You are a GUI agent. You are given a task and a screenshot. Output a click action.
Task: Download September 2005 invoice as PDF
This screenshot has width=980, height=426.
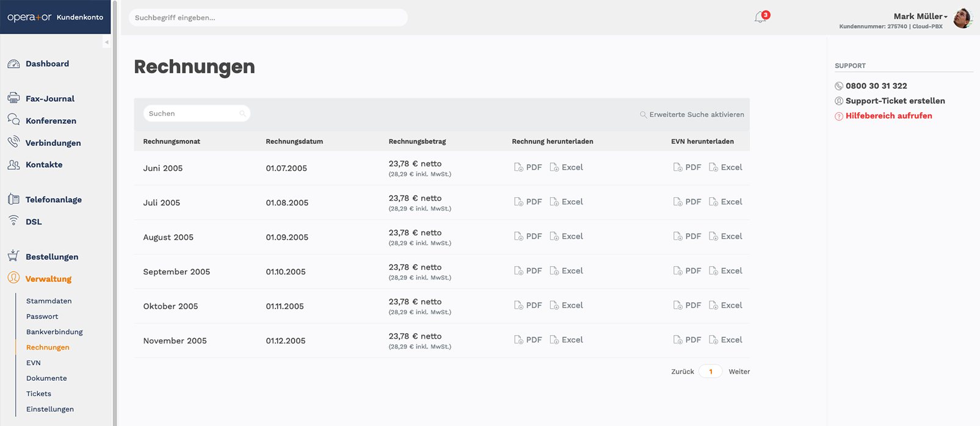coord(528,271)
